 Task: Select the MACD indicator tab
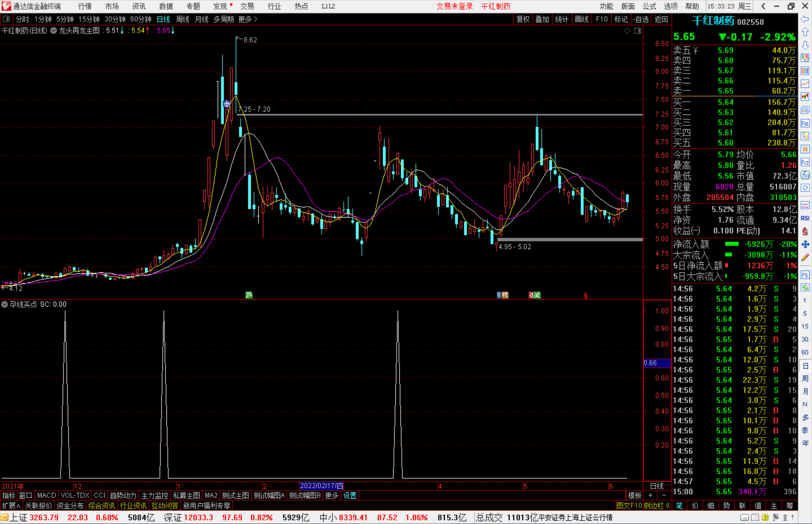(46, 495)
